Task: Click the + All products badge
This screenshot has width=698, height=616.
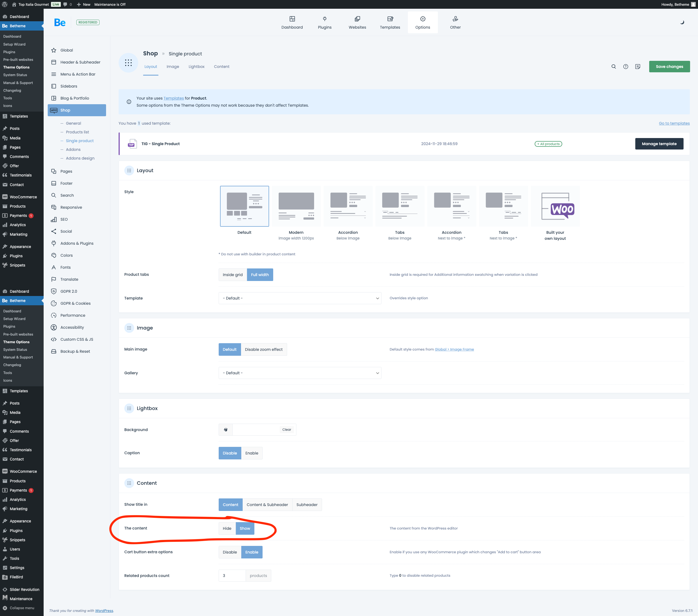Action: [548, 144]
